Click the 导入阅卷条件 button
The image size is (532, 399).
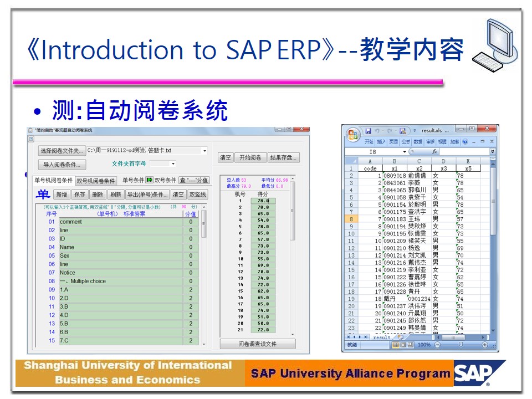tap(62, 165)
